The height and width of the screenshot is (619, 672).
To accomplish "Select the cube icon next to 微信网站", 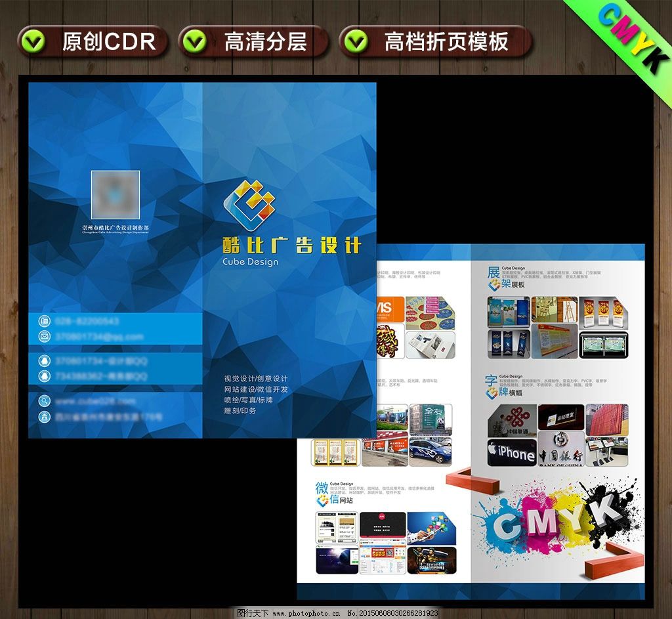I will click(x=324, y=501).
